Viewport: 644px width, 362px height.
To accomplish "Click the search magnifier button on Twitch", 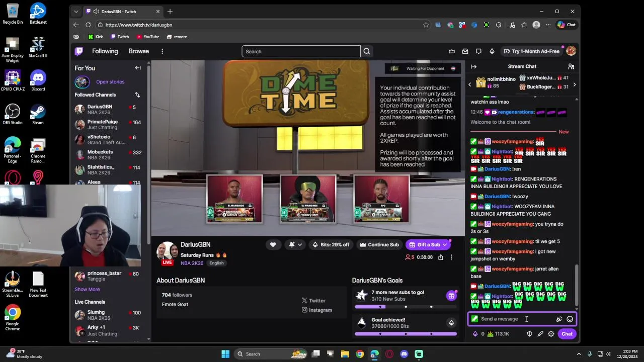I will click(x=367, y=51).
